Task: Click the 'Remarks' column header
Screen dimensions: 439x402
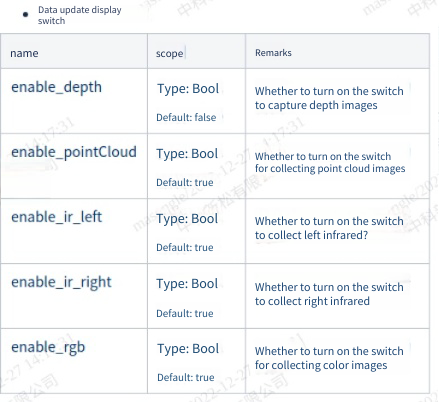Action: (x=273, y=53)
